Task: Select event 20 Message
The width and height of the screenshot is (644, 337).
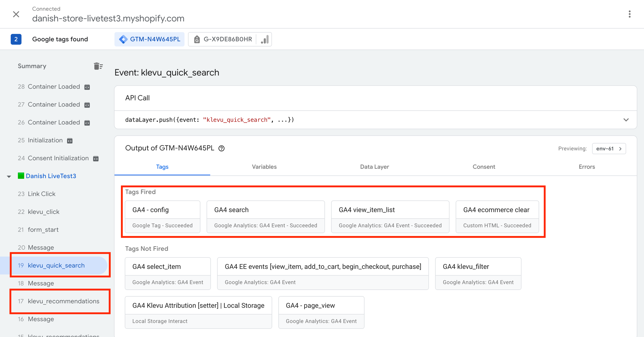Action: pos(36,247)
